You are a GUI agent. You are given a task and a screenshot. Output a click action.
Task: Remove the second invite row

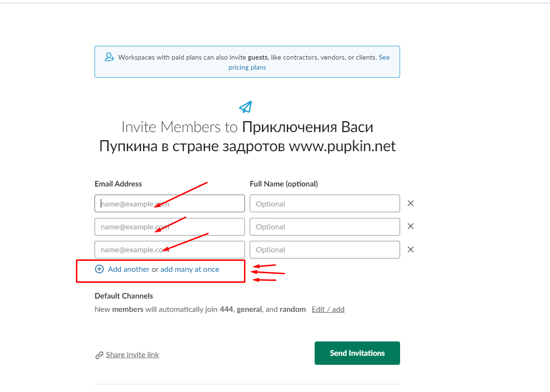[x=411, y=227]
